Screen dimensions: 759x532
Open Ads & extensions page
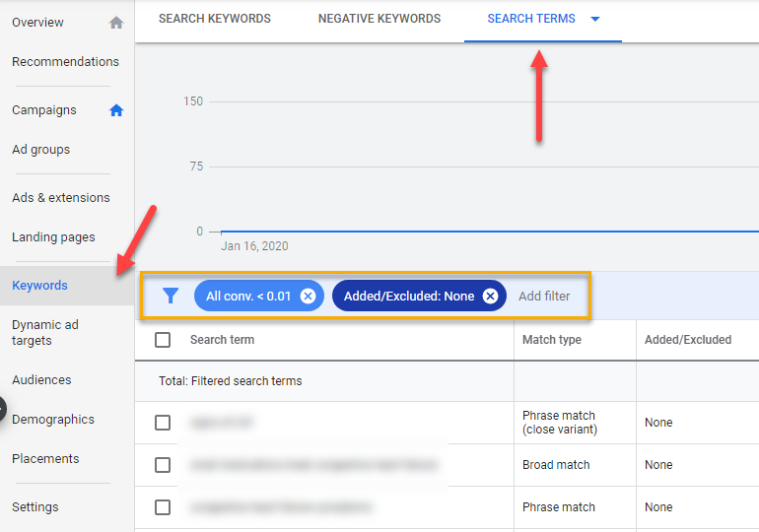point(60,198)
